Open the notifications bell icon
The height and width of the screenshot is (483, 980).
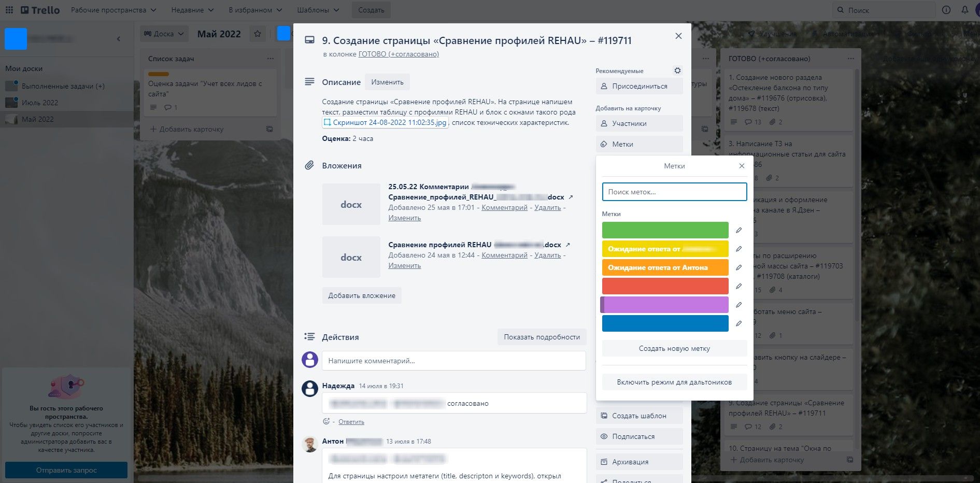tap(964, 10)
